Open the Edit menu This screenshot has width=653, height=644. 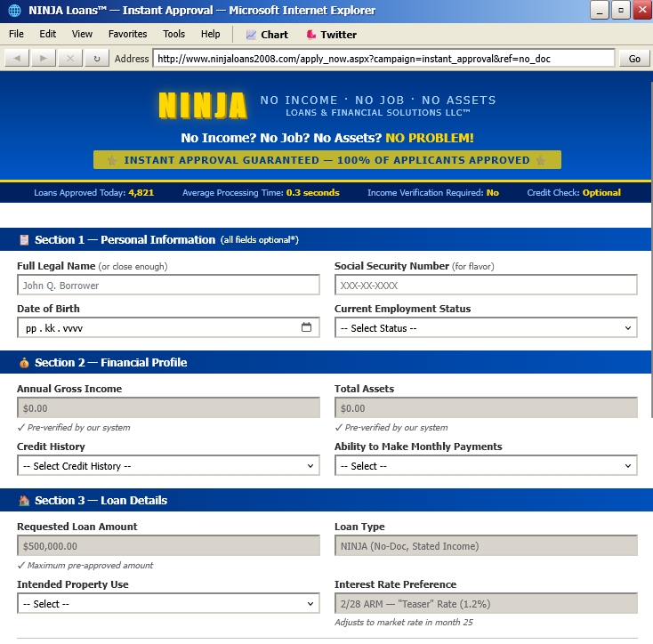coord(47,34)
